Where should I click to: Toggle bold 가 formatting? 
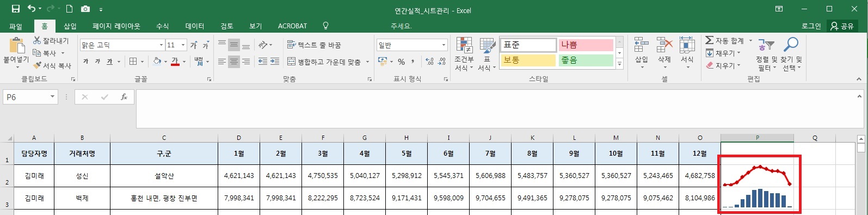pyautogui.click(x=86, y=62)
